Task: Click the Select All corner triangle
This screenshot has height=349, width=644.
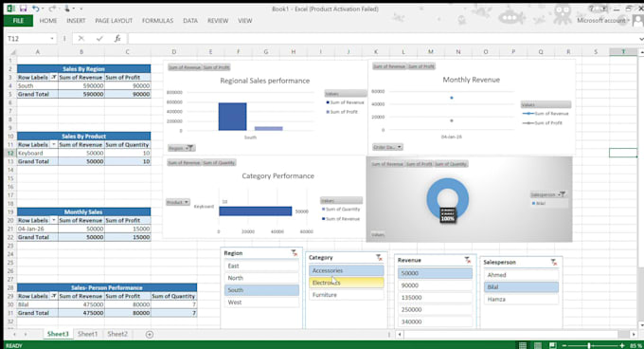Action: (11, 52)
